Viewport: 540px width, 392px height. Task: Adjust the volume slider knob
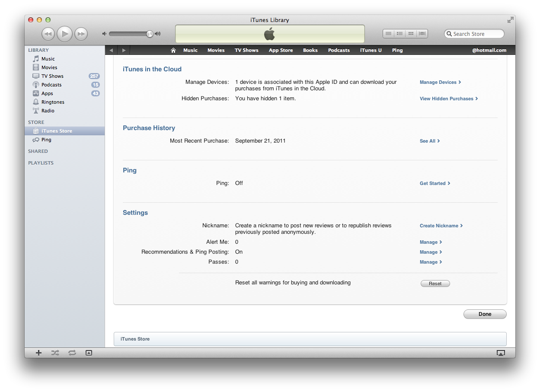pyautogui.click(x=150, y=34)
